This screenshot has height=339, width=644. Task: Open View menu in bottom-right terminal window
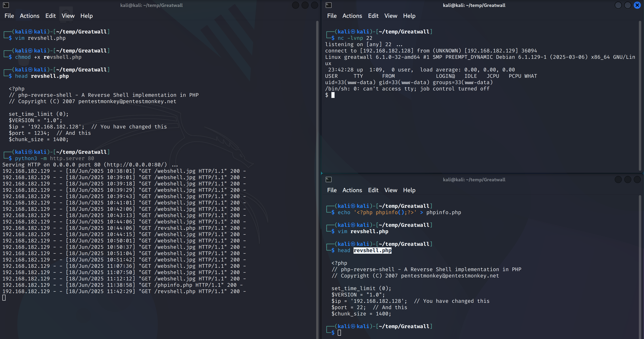391,190
